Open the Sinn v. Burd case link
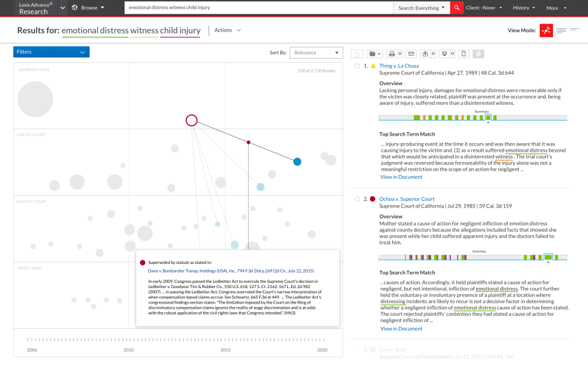Image resolution: width=588 pixels, height=368 pixels. 393,350
